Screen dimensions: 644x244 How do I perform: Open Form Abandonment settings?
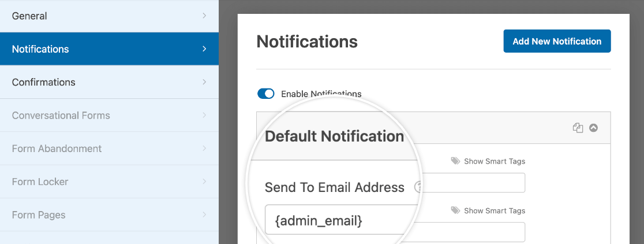[109, 149]
